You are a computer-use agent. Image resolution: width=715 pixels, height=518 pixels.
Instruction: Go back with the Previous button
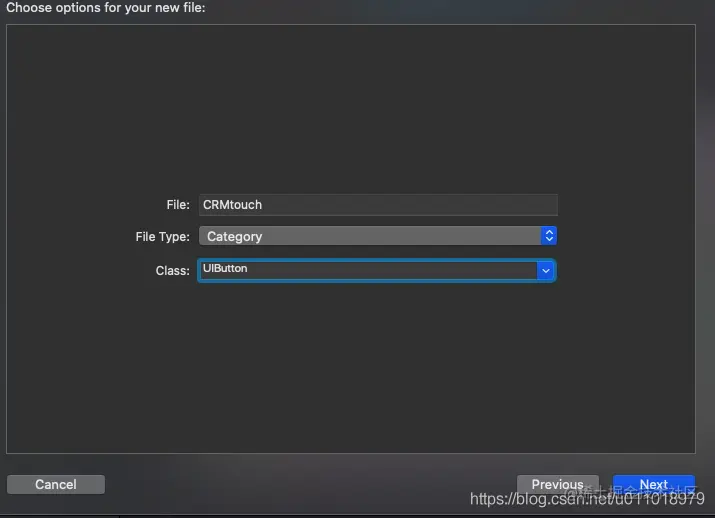click(558, 484)
